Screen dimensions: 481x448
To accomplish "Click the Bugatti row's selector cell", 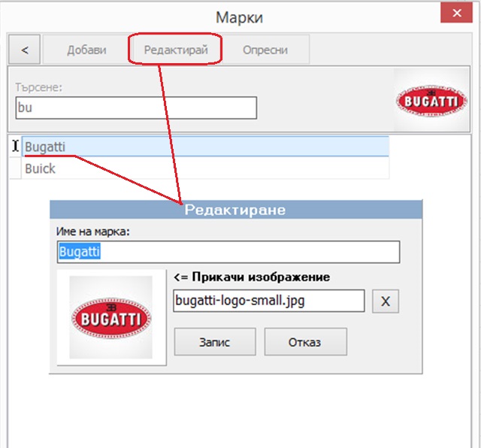I will pos(15,147).
